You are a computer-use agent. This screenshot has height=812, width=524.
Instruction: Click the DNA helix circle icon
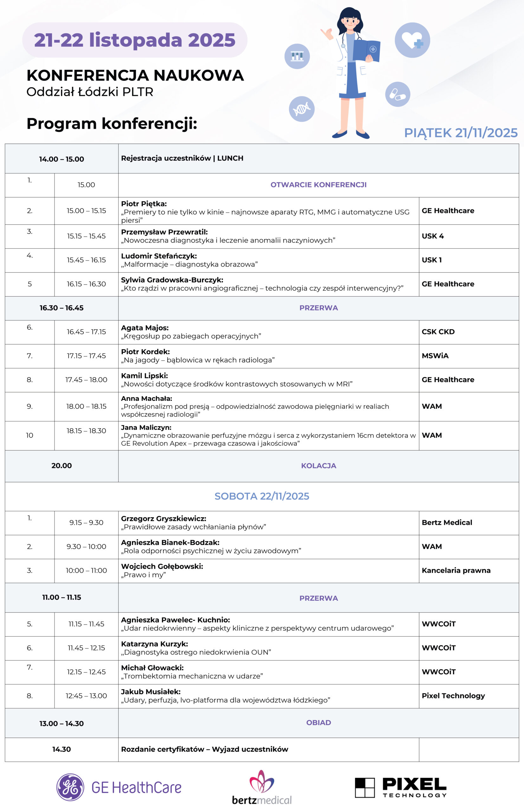pyautogui.click(x=301, y=109)
